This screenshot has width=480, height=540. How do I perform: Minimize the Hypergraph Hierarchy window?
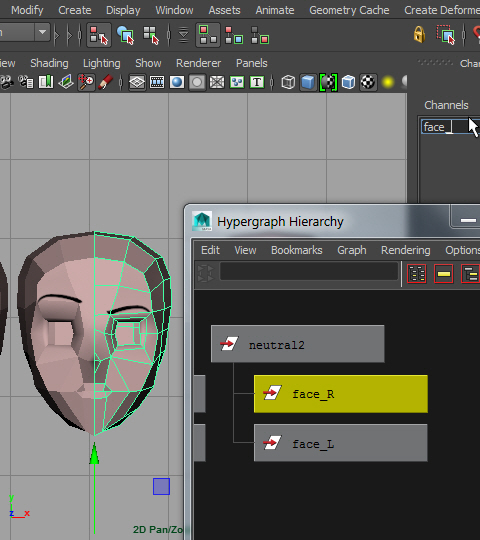tap(468, 220)
